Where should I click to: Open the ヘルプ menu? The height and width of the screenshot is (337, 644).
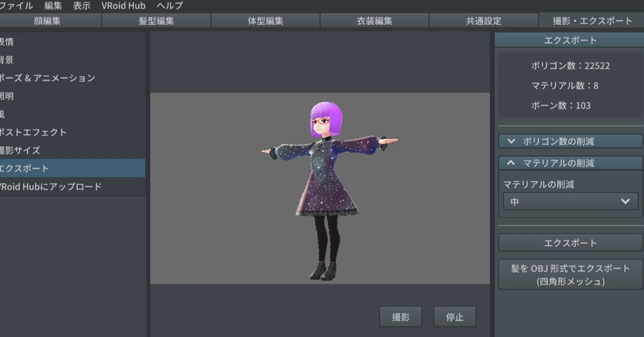click(x=170, y=6)
